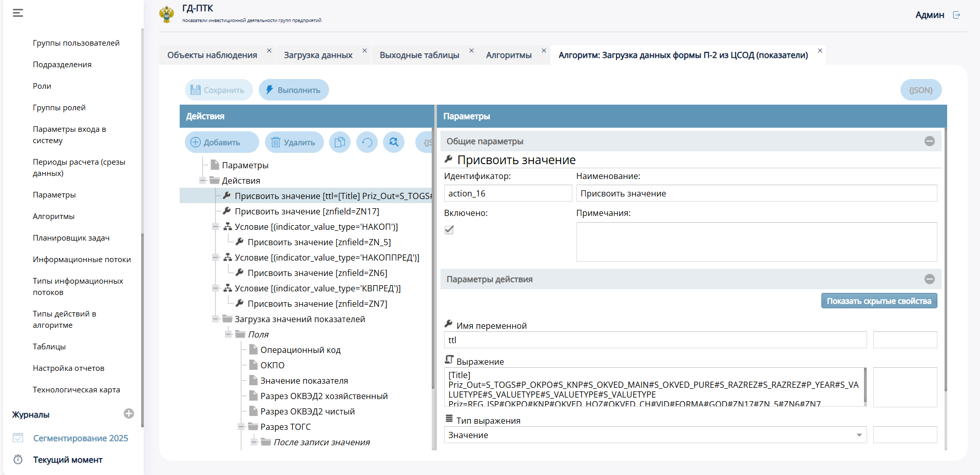980x475 pixels.
Task: Open the Тип выражения dropdown
Action: click(859, 435)
